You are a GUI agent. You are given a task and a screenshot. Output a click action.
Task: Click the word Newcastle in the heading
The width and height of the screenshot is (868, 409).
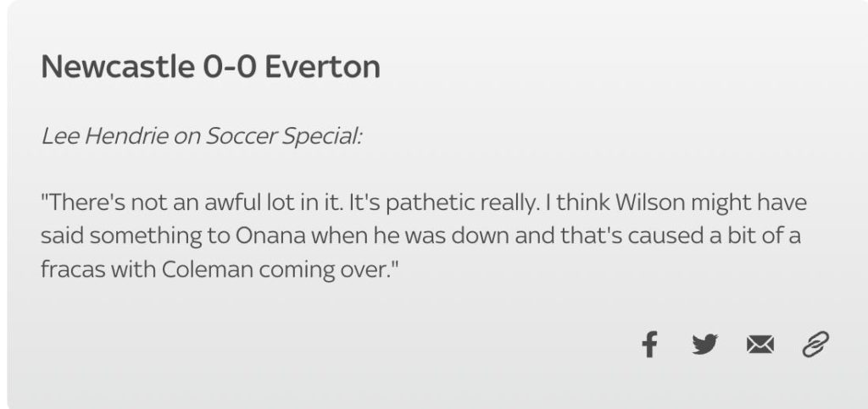pyautogui.click(x=117, y=67)
